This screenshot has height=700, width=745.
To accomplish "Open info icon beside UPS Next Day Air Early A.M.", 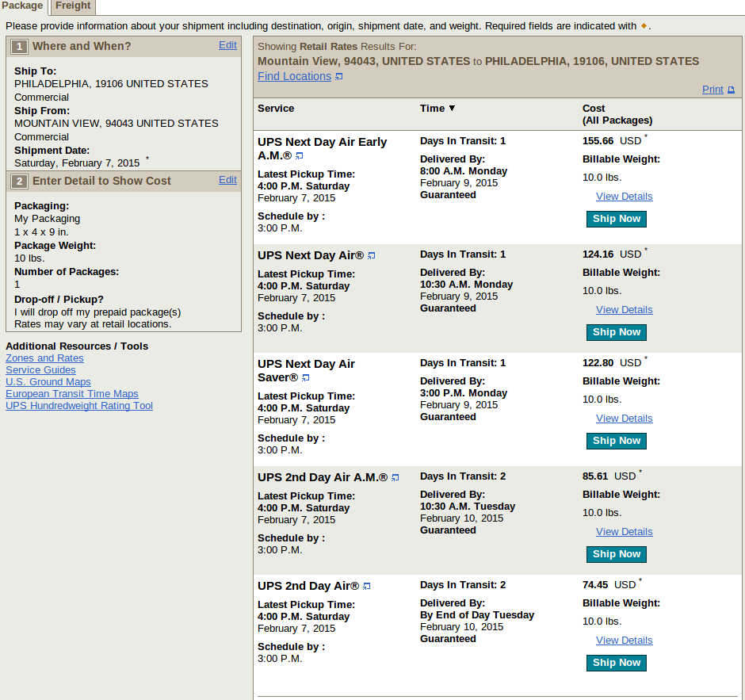I will (300, 155).
